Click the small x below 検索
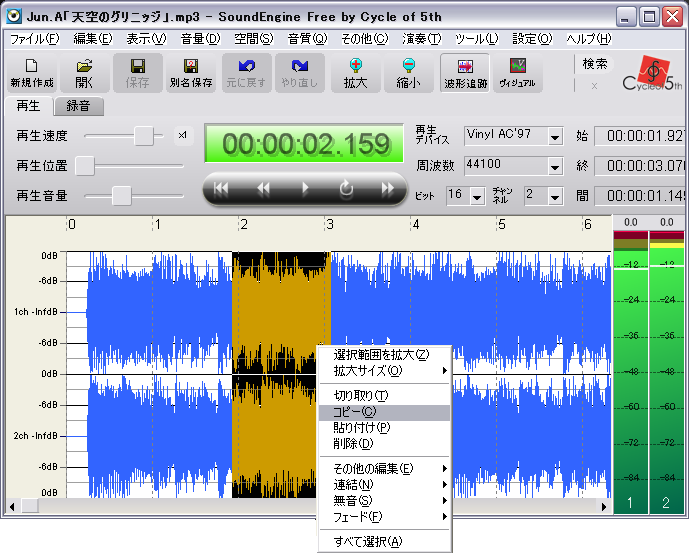This screenshot has height=553, width=689. click(x=594, y=86)
